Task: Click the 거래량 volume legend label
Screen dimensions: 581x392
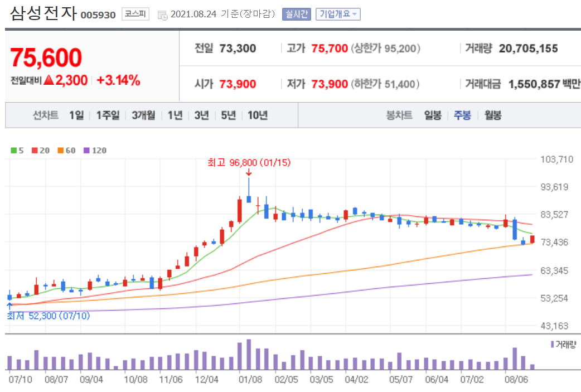Action: 566,345
